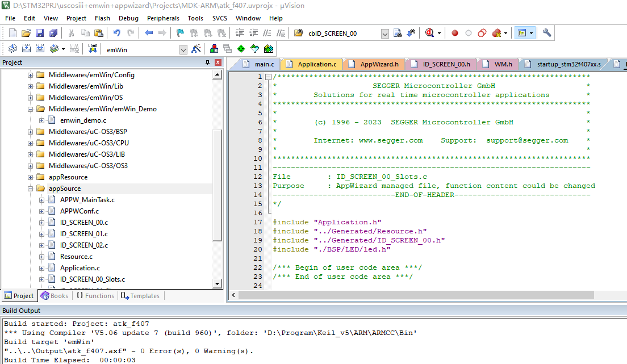
Task: Select APPW_MainTask.c in project tree
Action: 87,199
